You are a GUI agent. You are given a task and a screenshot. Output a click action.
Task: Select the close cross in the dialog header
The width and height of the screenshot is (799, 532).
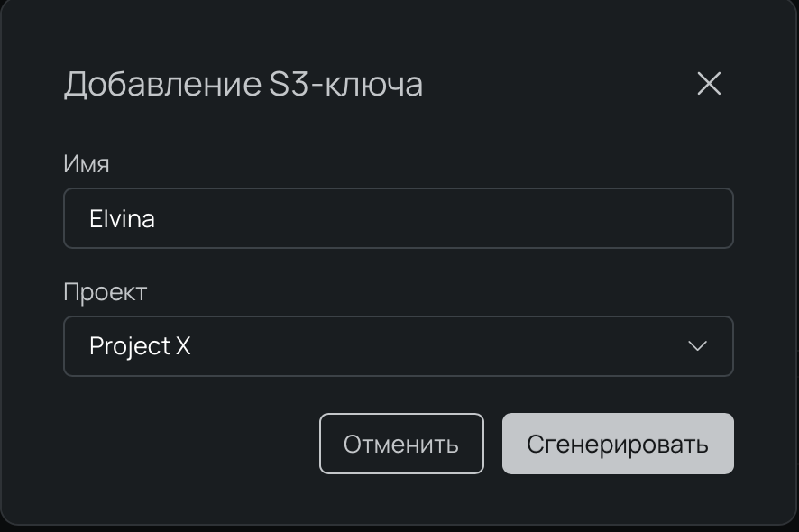tap(709, 85)
